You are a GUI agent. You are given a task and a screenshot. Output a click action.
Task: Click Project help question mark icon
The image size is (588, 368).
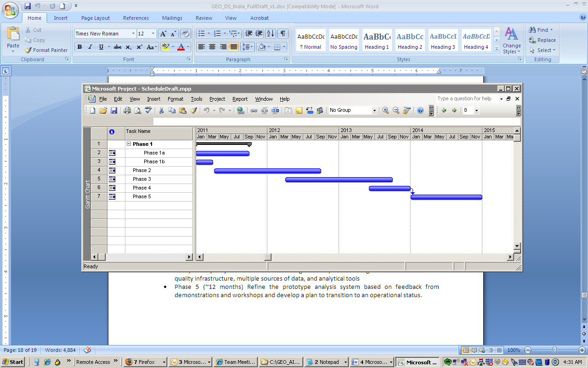click(x=420, y=110)
